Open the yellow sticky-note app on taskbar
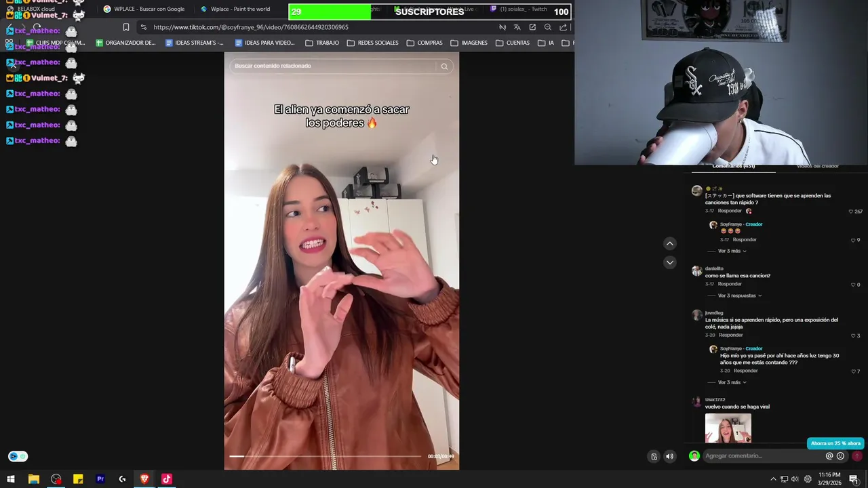This screenshot has width=868, height=488. point(78,479)
